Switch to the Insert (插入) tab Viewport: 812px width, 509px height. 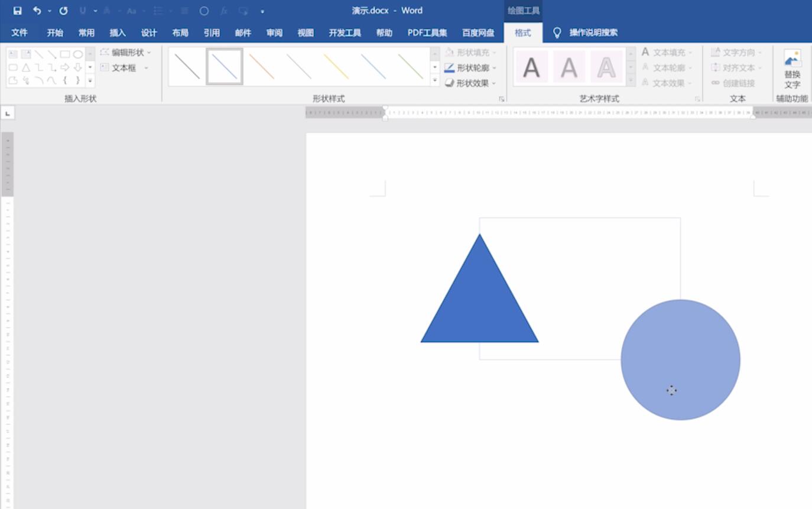[x=118, y=33]
